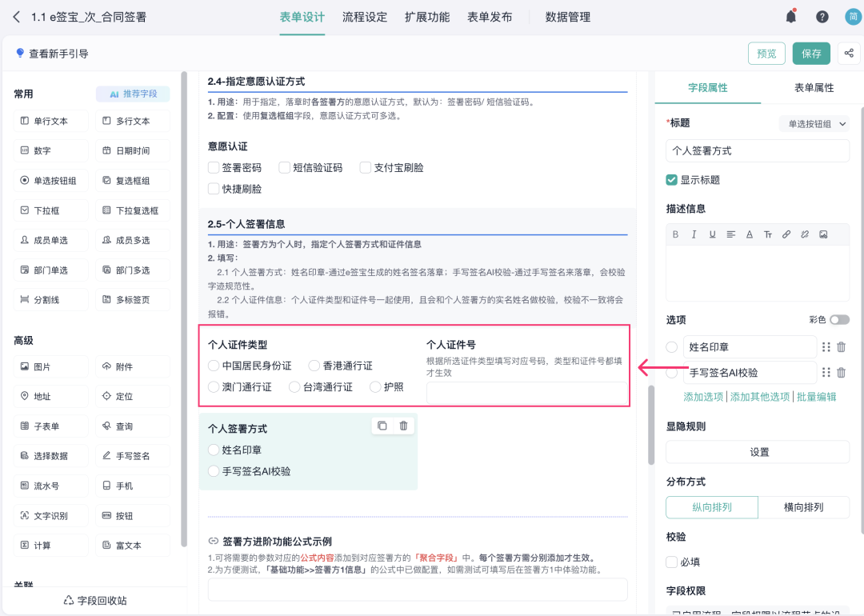The height and width of the screenshot is (616, 864).
Task: Check the 快捷刷脸 checkbox
Action: coord(214,189)
